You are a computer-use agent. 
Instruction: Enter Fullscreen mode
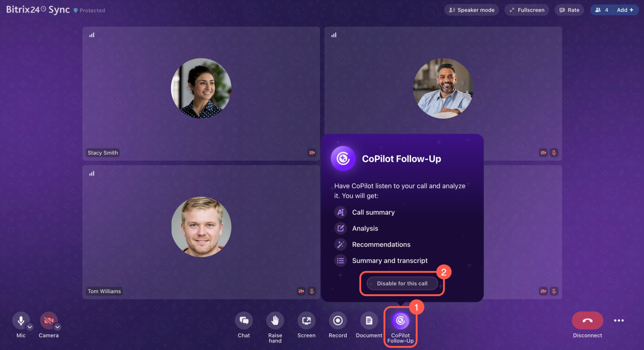[x=527, y=10]
